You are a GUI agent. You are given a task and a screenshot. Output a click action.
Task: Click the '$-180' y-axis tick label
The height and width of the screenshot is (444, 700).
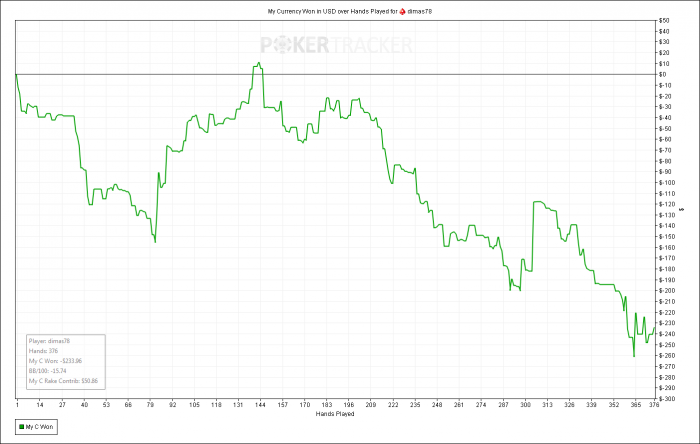point(666,269)
